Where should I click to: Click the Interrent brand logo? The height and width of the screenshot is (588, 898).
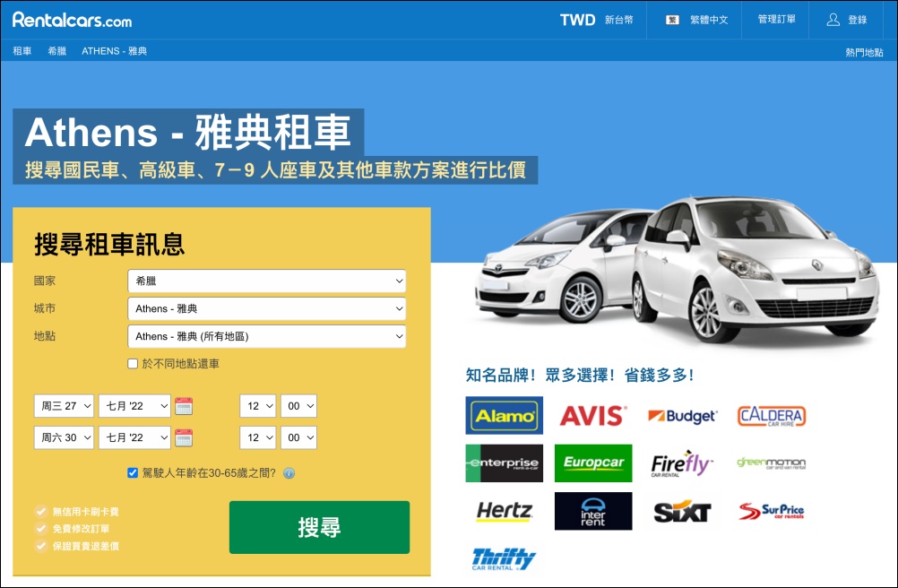(593, 511)
